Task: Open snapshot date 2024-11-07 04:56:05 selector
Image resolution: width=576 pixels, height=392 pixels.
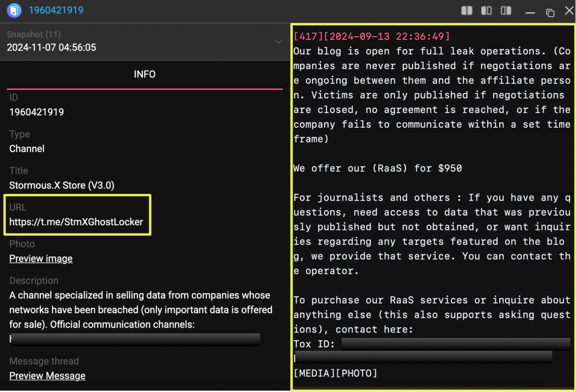Action: [x=51, y=47]
